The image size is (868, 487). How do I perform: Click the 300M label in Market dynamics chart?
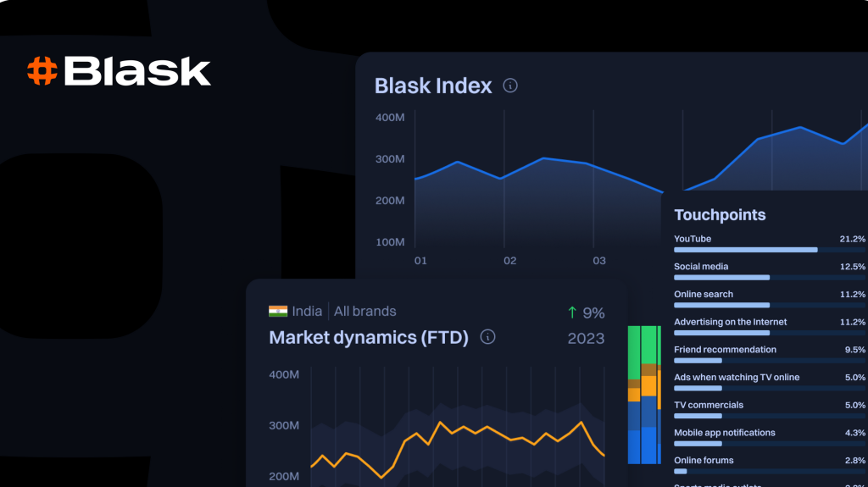pyautogui.click(x=284, y=425)
